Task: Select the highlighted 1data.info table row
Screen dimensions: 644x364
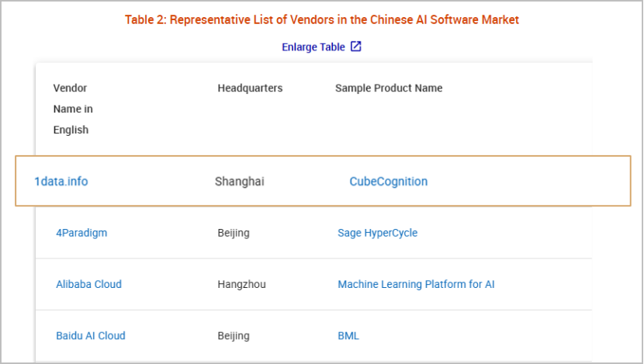Action: [323, 181]
